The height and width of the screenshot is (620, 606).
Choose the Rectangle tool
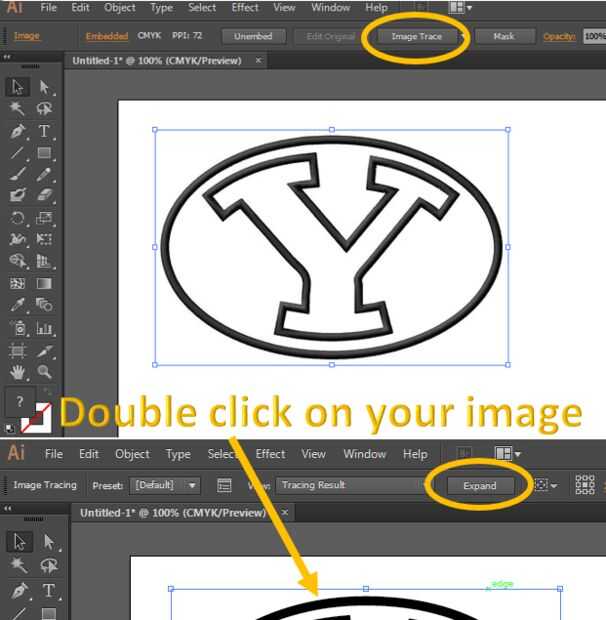44,153
